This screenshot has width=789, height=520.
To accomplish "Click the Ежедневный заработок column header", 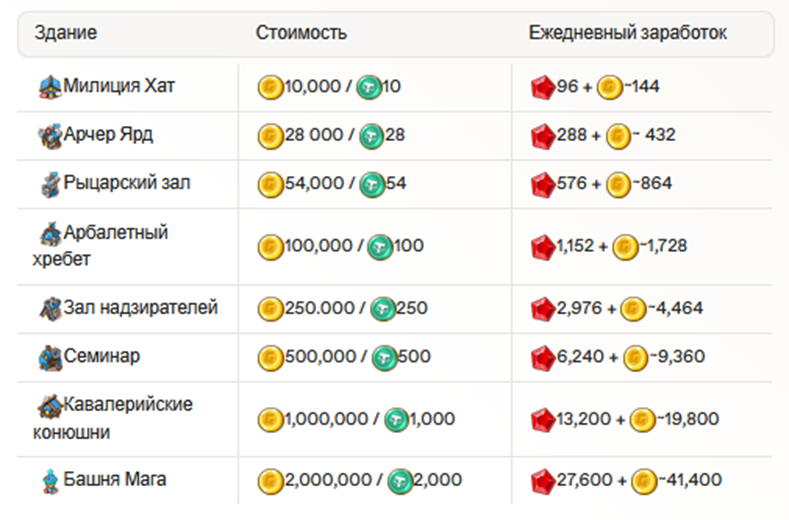I will 627,33.
